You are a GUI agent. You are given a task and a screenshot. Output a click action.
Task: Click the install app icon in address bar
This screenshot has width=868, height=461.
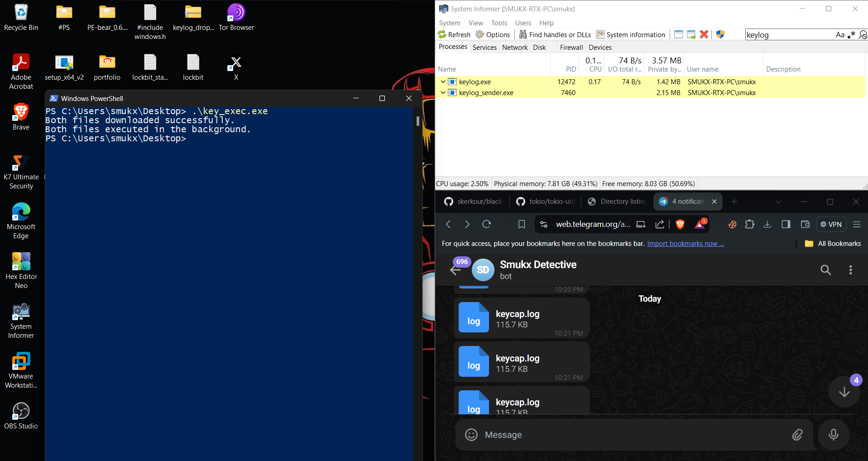pyautogui.click(x=641, y=224)
